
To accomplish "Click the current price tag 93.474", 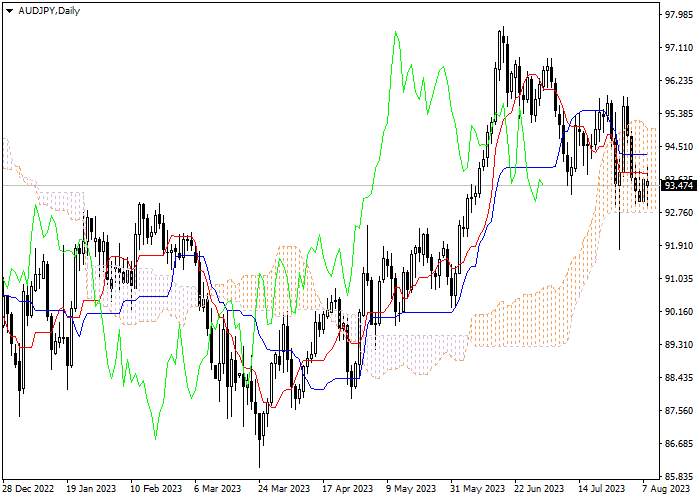I will tap(679, 186).
